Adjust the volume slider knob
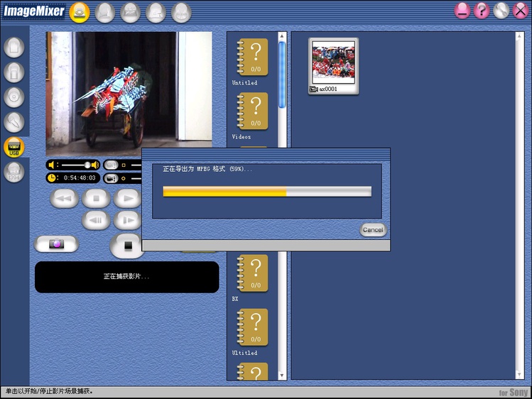Image resolution: width=532 pixels, height=399 pixels. [87, 165]
